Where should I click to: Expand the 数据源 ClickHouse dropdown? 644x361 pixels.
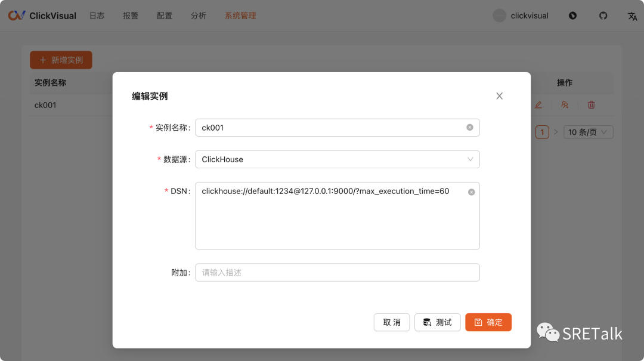(x=337, y=159)
